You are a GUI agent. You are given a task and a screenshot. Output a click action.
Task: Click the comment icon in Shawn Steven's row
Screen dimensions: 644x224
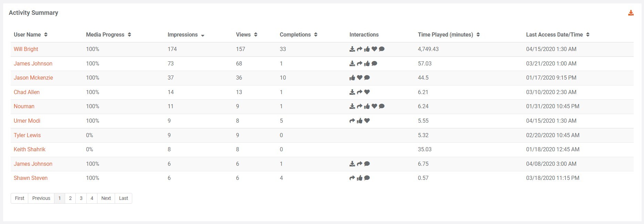367,178
